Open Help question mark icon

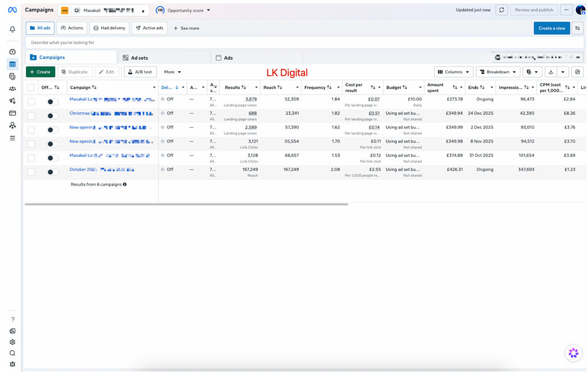pos(12,320)
